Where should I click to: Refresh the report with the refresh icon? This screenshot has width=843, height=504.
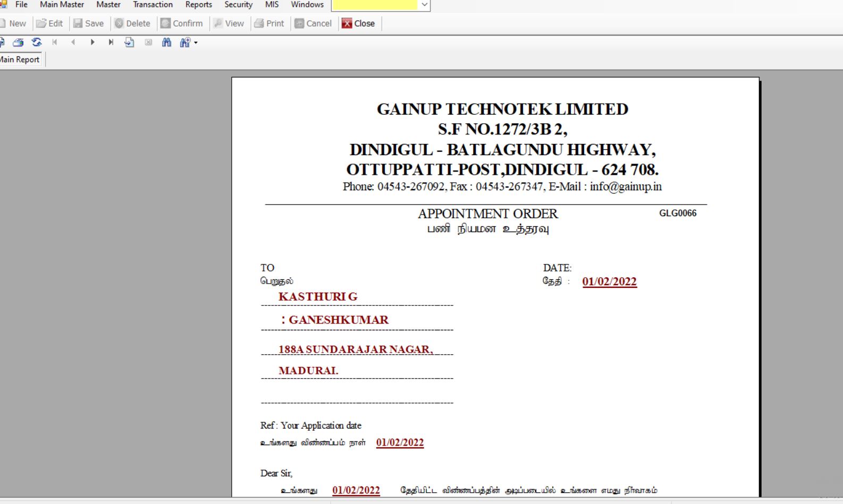click(x=37, y=42)
